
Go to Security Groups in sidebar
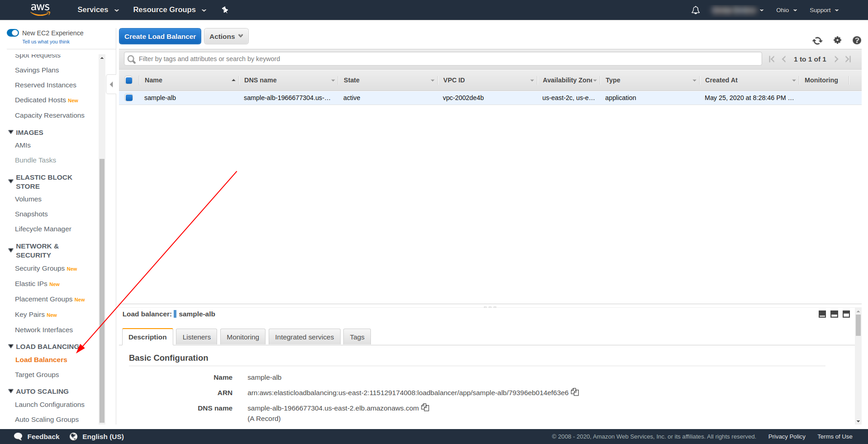click(x=40, y=268)
